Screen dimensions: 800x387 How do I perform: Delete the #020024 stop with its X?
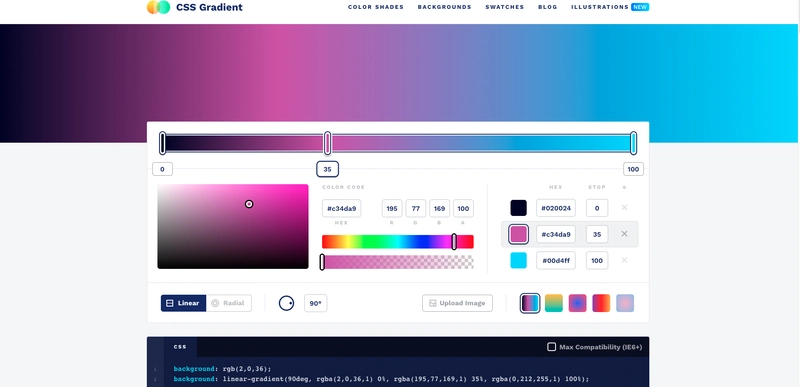624,208
